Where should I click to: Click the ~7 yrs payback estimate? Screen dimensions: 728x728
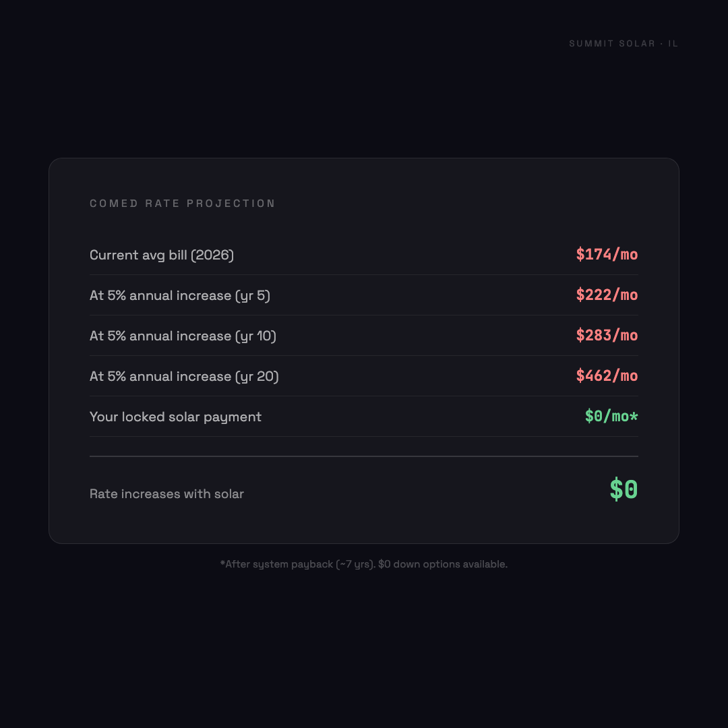point(355,564)
